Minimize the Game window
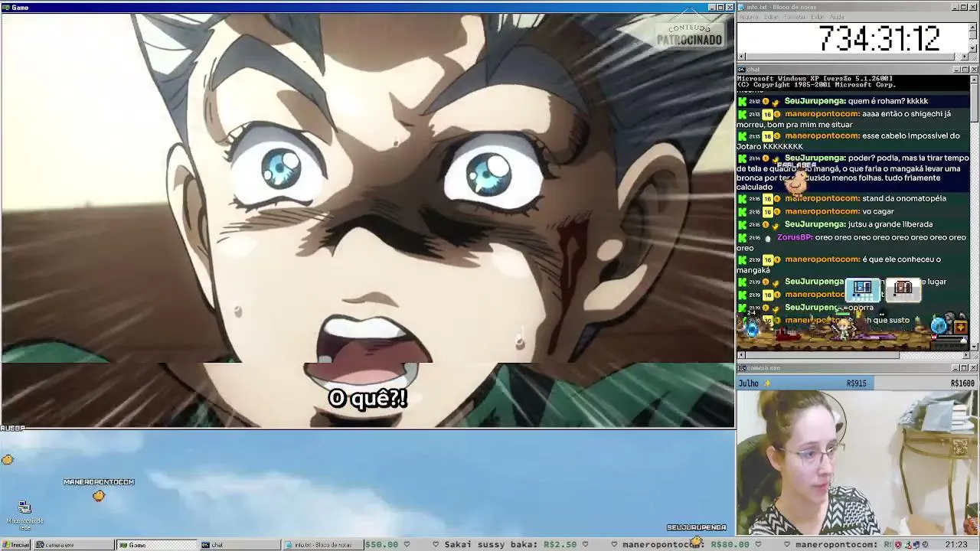The image size is (980, 551). pyautogui.click(x=712, y=8)
